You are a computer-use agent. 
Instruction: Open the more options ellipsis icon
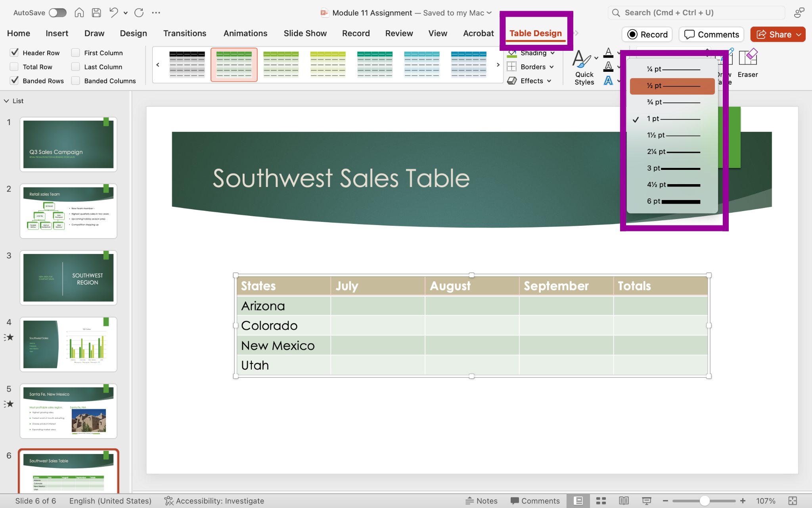[x=156, y=13]
